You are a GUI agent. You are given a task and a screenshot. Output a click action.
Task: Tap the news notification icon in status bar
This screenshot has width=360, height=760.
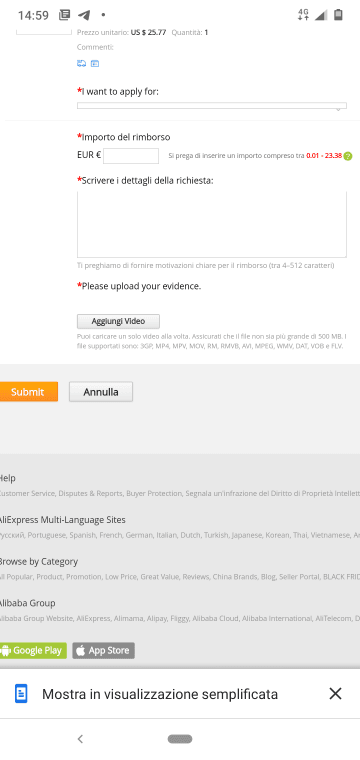[64, 15]
